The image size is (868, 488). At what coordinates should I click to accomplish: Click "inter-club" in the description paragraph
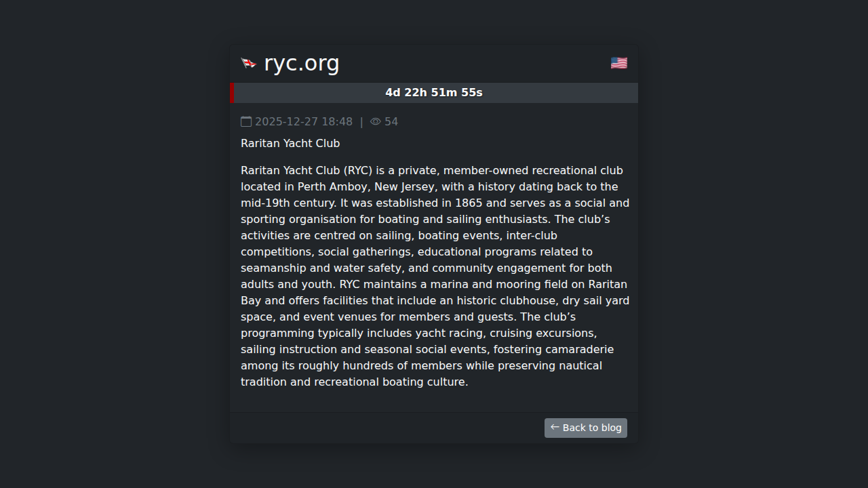[x=532, y=236]
